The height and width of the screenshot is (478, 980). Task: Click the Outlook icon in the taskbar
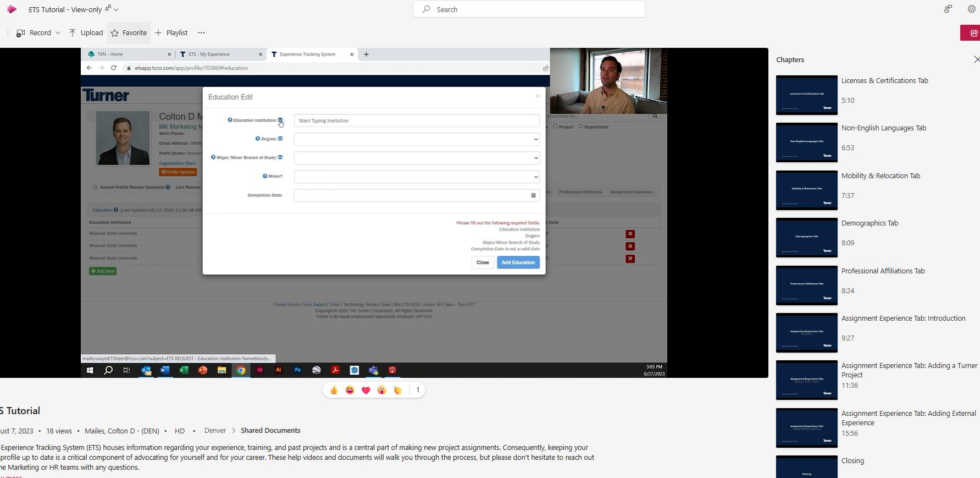146,370
